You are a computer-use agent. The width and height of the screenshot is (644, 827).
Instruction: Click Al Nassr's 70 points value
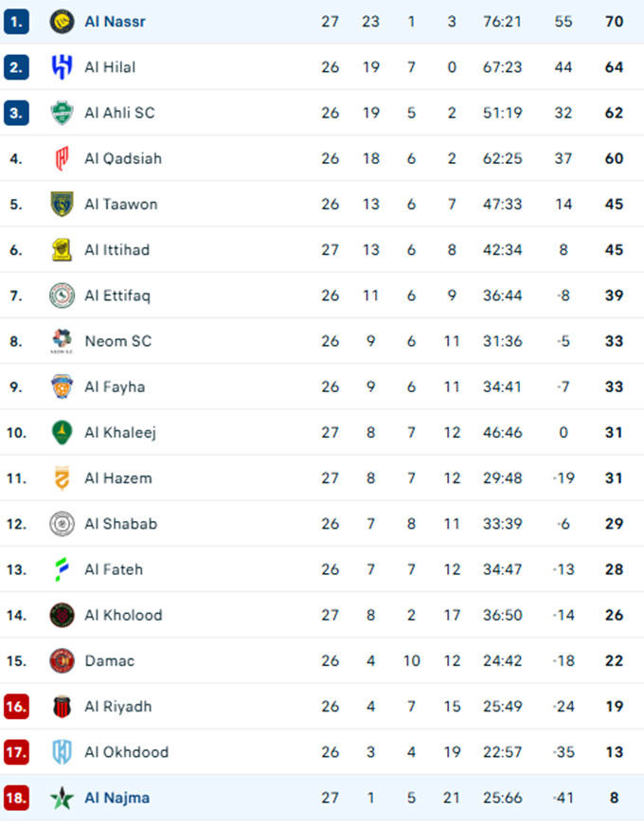coord(614,21)
